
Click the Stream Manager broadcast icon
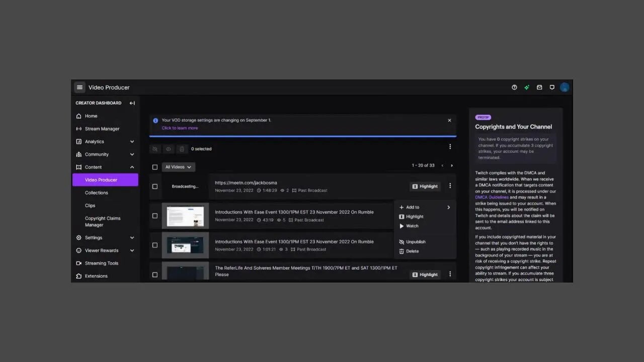[78, 129]
